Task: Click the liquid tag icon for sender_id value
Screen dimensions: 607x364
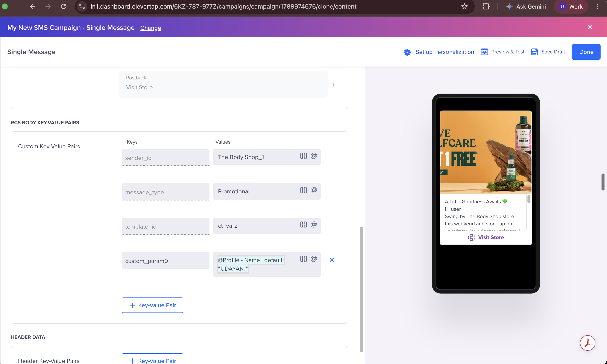Action: [x=303, y=156]
